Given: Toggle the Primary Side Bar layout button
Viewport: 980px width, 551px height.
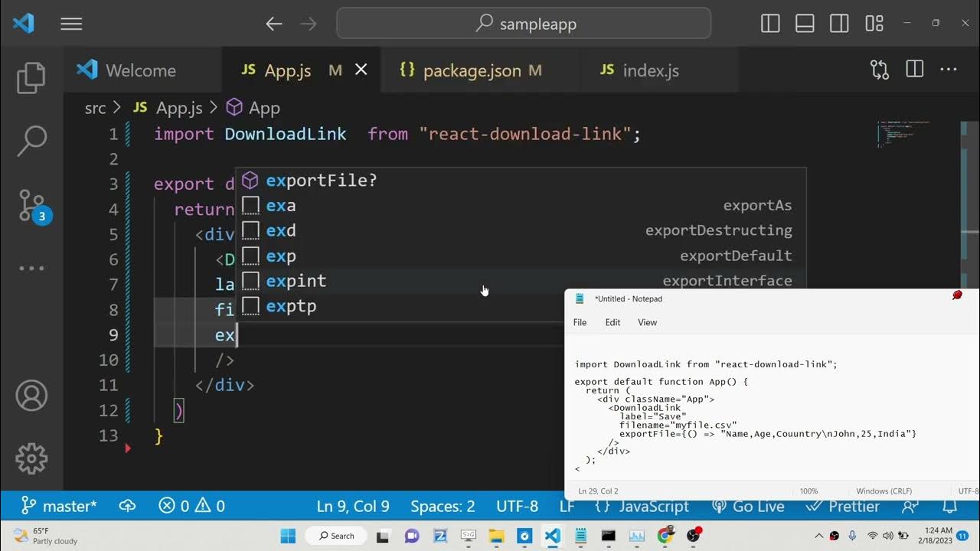Looking at the screenshot, I should click(770, 24).
